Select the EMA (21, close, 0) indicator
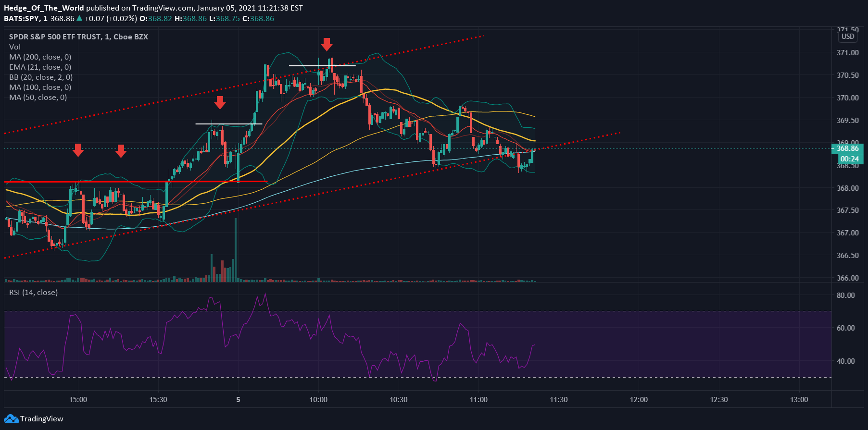Viewport: 868px width, 430px height. click(40, 67)
